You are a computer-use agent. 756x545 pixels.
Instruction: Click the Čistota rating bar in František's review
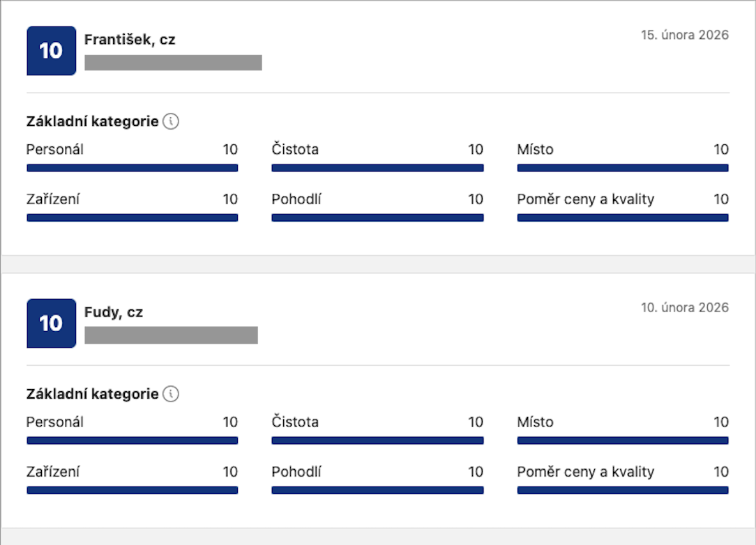click(377, 168)
